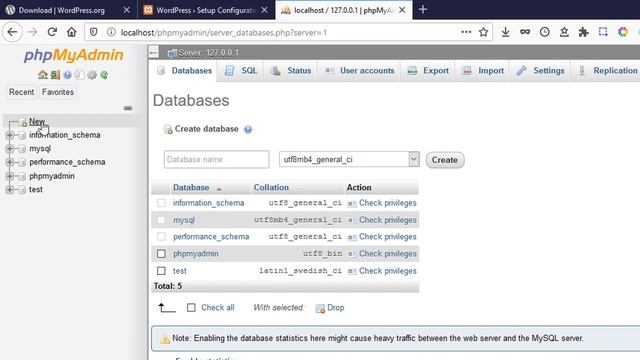This screenshot has height=360, width=640.
Task: Open a new browser tab plus
Action: click(422, 9)
